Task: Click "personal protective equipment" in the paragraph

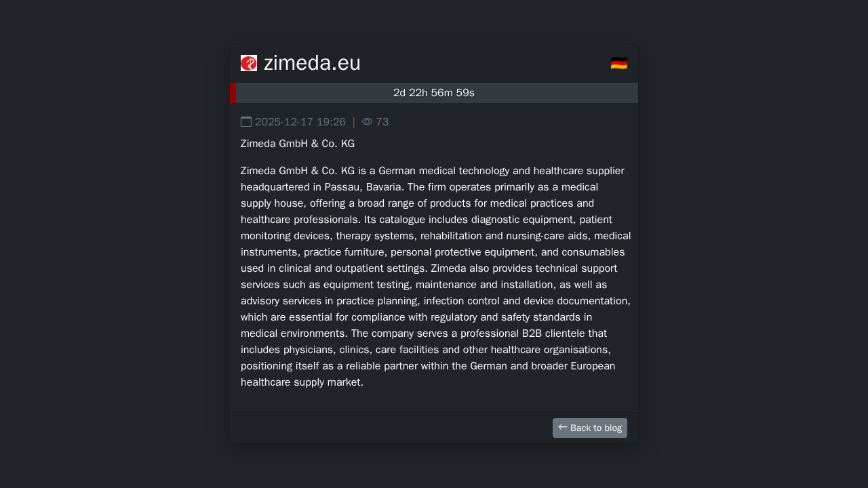Action: tap(469, 252)
